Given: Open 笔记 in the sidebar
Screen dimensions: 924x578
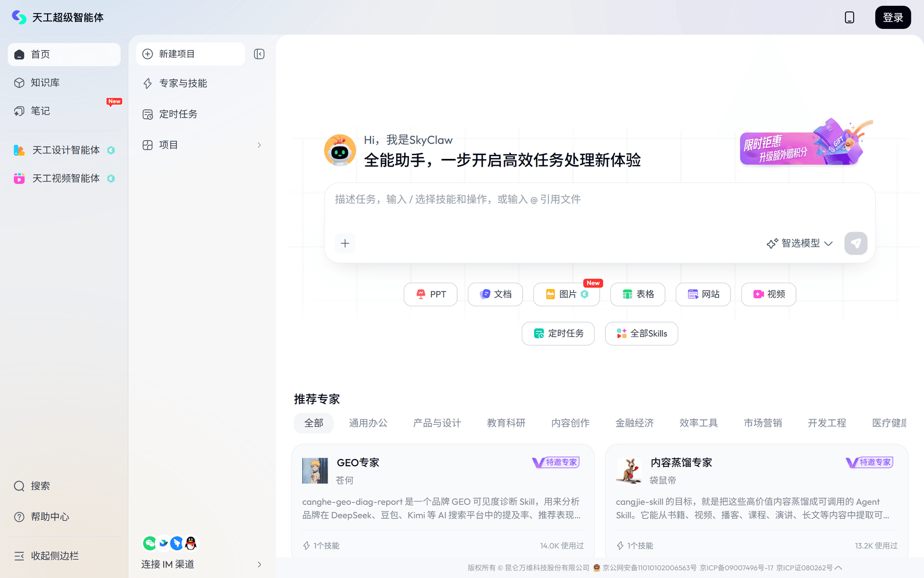Looking at the screenshot, I should (64, 111).
